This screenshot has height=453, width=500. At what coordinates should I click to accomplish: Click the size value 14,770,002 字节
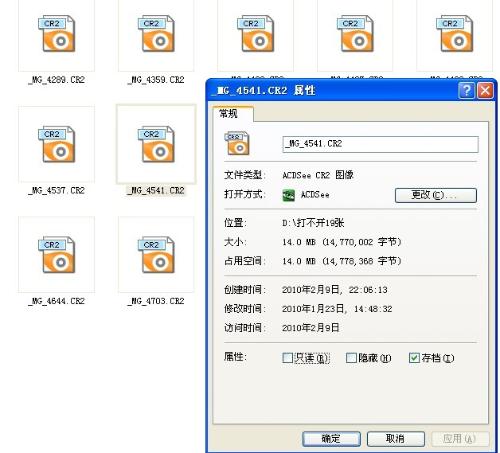(362, 242)
